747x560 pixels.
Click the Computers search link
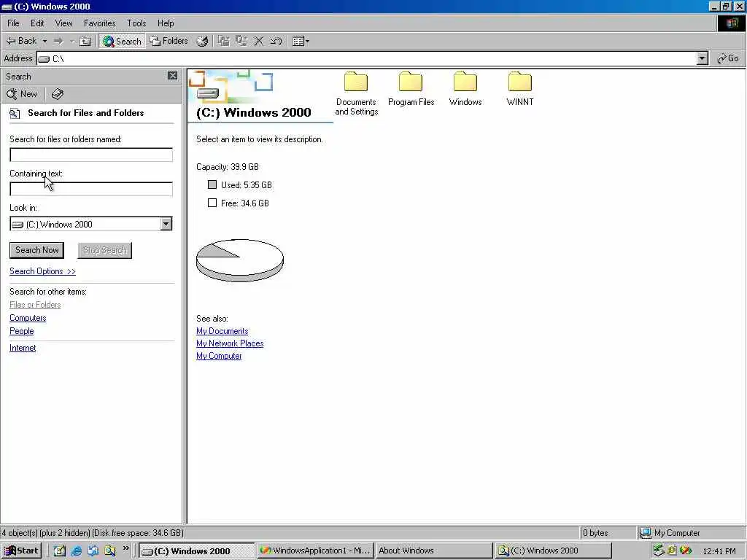(28, 318)
